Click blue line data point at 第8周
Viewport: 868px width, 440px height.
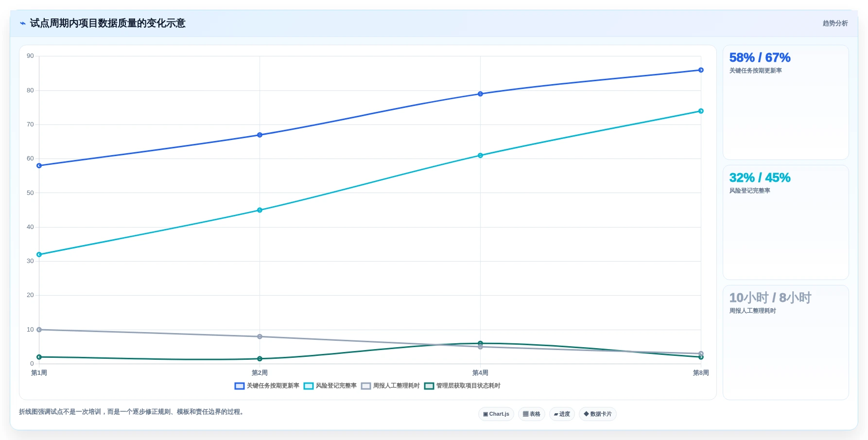tap(701, 70)
